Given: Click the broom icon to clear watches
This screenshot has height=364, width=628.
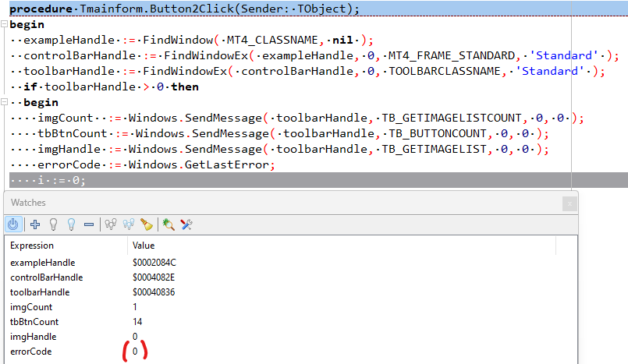Looking at the screenshot, I should pyautogui.click(x=147, y=224).
